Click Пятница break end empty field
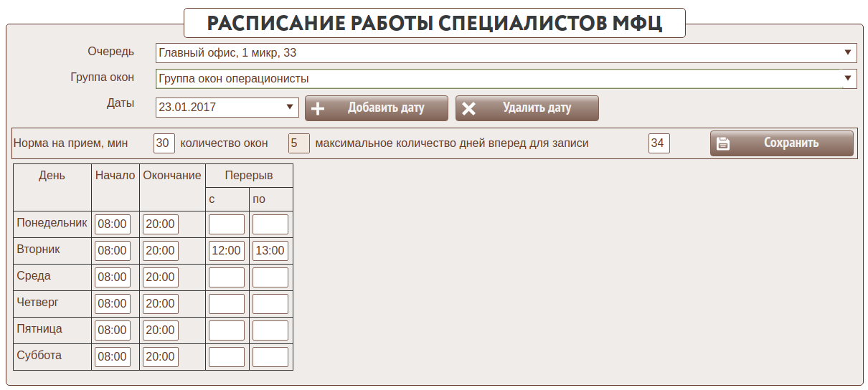 click(270, 330)
